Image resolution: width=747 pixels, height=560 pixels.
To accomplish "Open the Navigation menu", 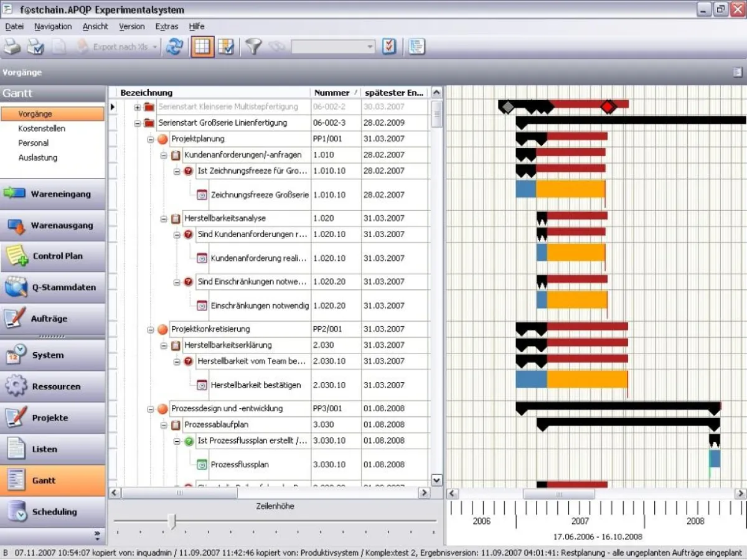I will click(53, 27).
